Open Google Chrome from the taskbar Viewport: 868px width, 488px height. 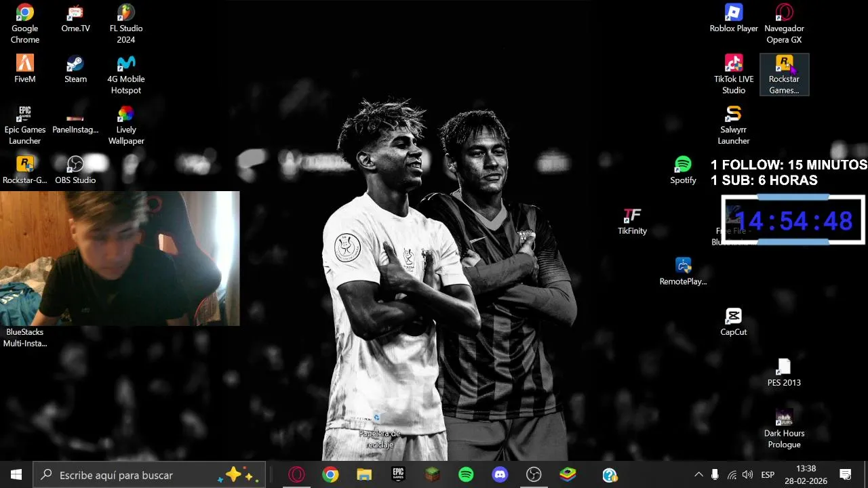pos(330,475)
